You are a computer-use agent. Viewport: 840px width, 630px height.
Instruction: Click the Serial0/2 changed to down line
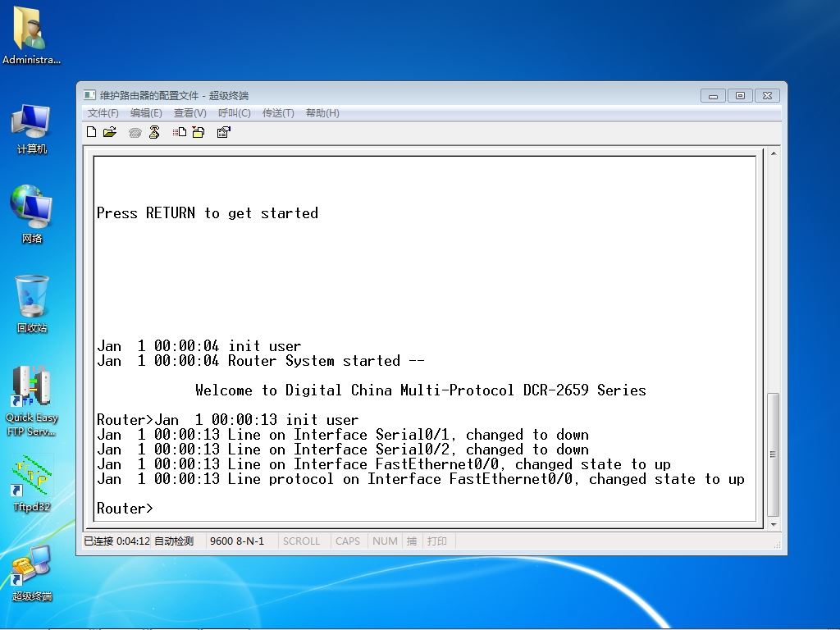(343, 450)
